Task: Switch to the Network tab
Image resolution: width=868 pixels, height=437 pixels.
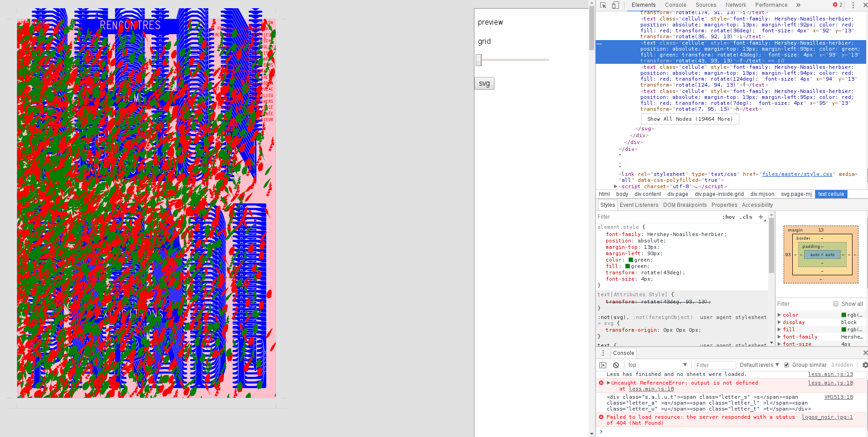Action: (736, 5)
